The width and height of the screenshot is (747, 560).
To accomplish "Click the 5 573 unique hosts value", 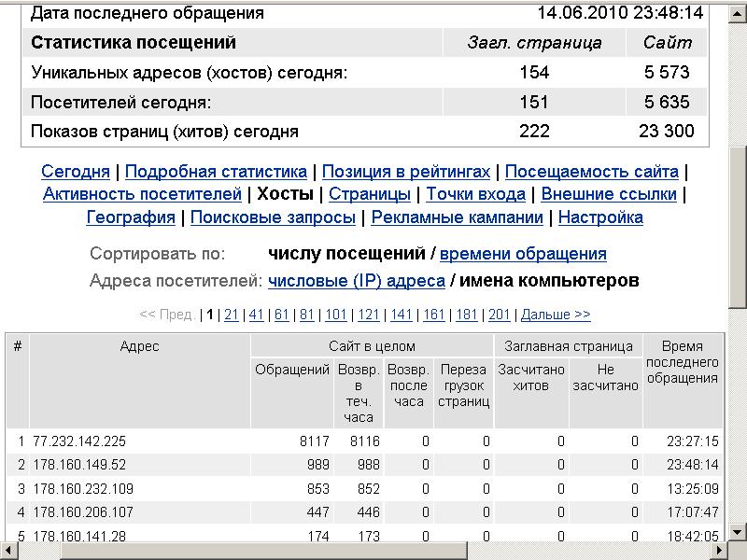I will (667, 73).
